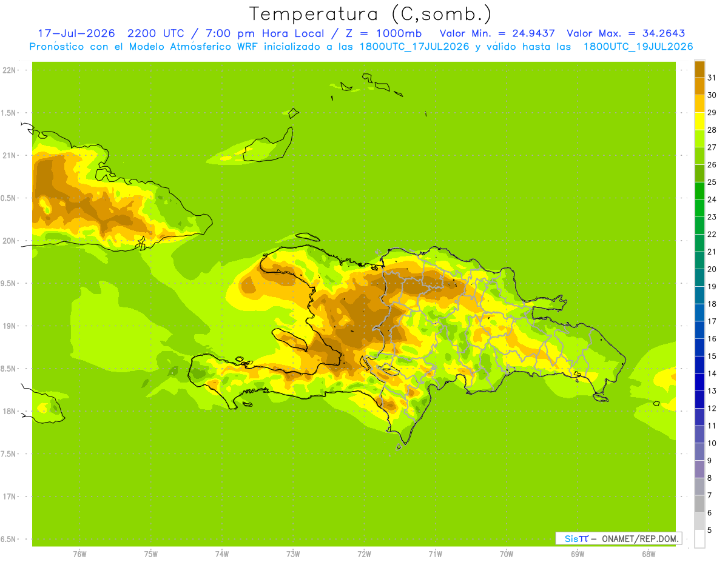Click the '70W' longitude axis label
728x562 pixels.
[x=506, y=554]
